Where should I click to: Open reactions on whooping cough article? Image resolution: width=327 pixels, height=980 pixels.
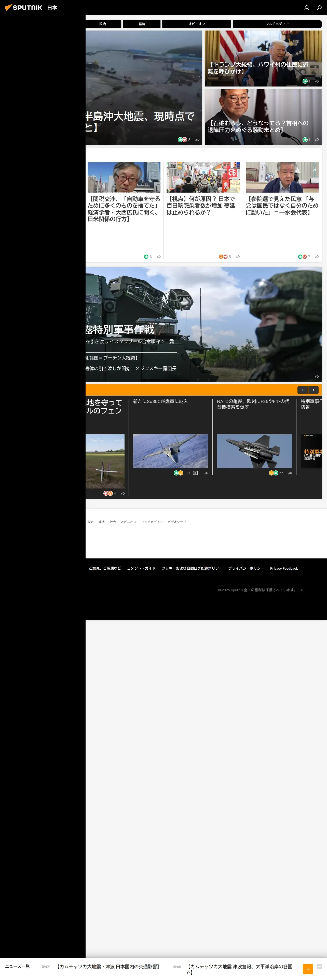[x=225, y=256]
